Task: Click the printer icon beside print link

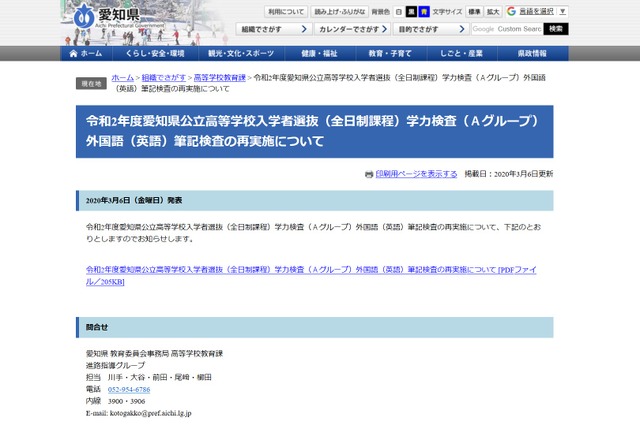Action: click(x=369, y=174)
